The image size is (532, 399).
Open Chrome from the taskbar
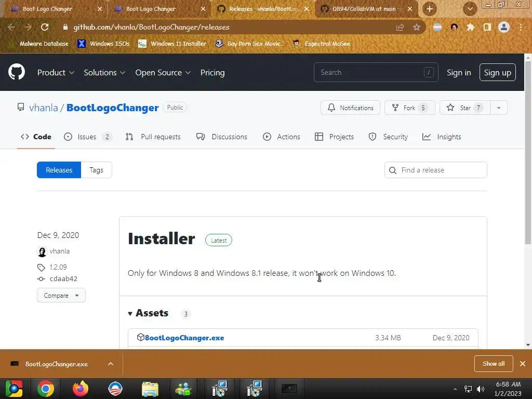pos(46,389)
